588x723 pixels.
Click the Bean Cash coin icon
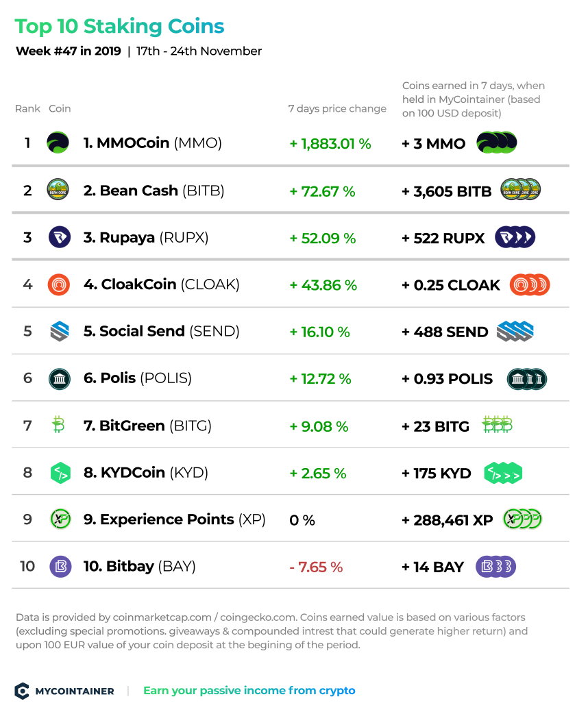coord(58,190)
